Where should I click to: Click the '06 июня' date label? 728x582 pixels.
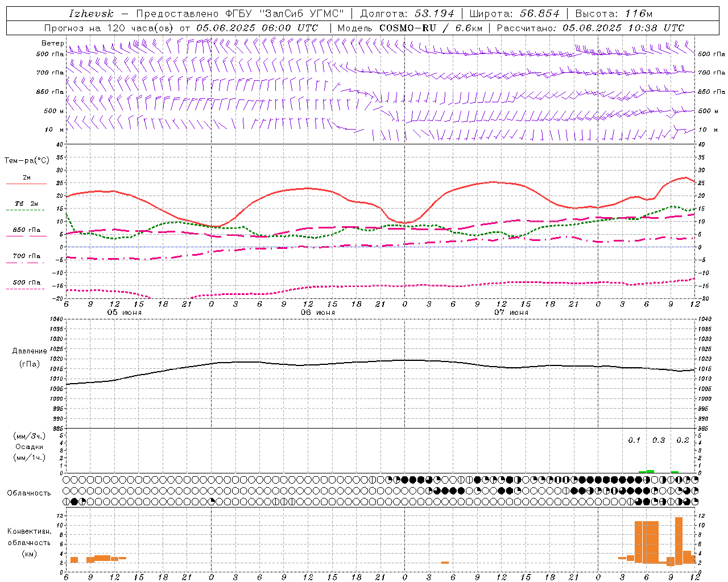pos(318,313)
